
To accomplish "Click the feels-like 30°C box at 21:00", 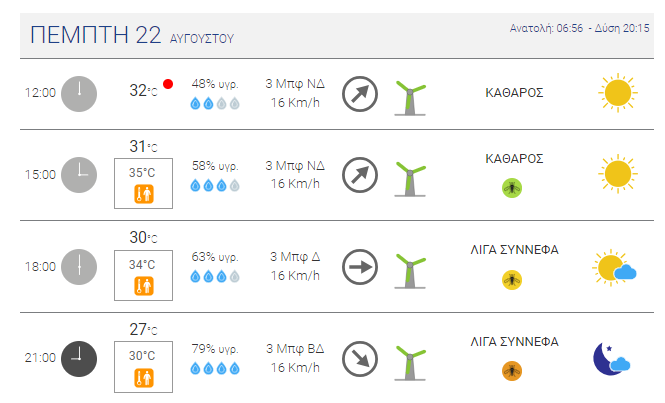I will (x=143, y=367).
